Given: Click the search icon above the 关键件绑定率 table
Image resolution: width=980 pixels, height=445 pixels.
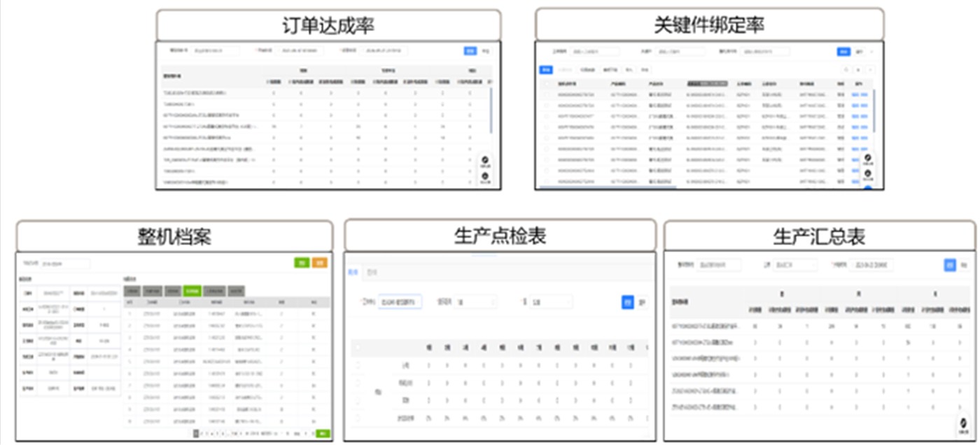Looking at the screenshot, I should click(x=846, y=70).
